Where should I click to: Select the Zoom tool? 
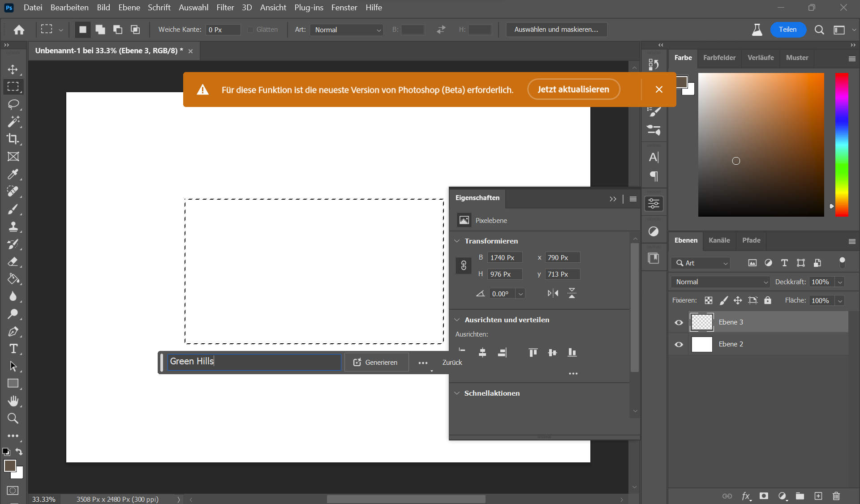[13, 419]
